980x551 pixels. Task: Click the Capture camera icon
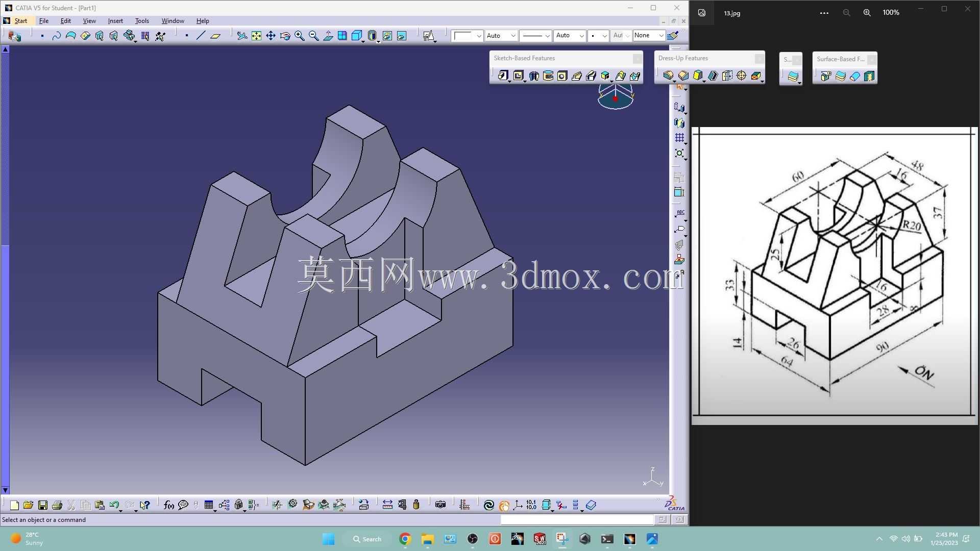coord(440,505)
